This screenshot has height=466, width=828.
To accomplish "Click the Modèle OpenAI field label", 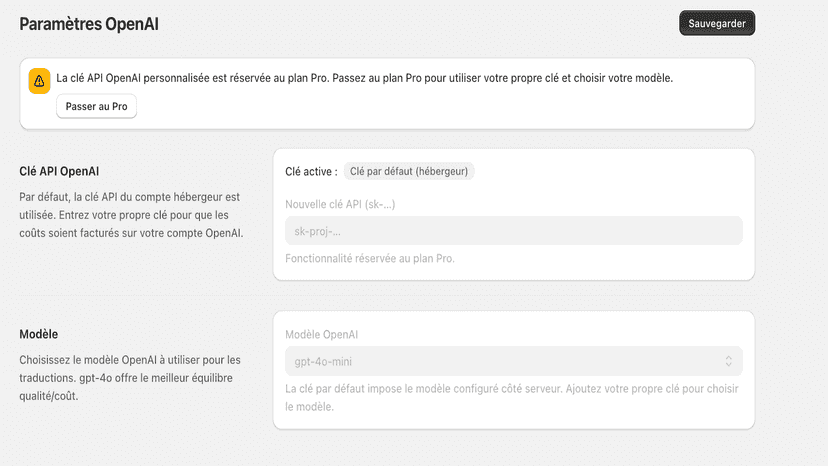I will coord(321,334).
